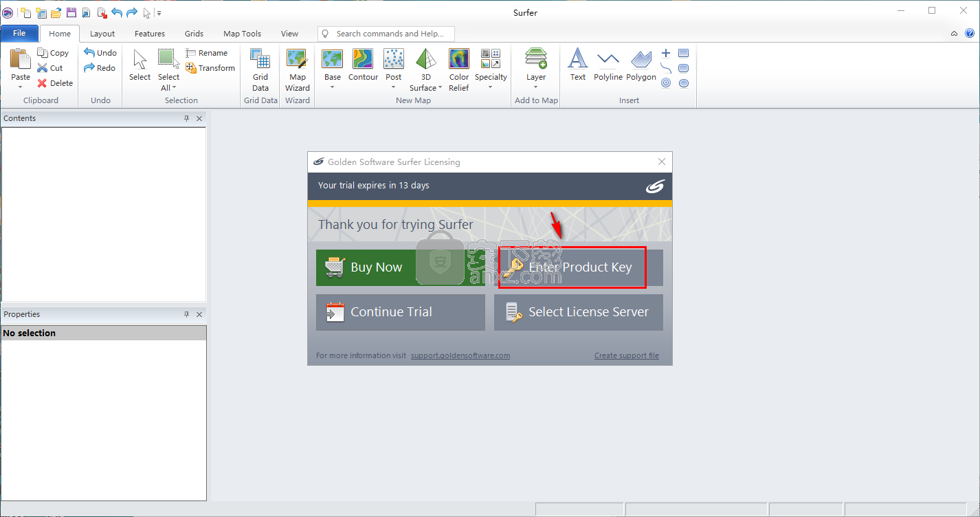Select the rectangle shape tool
Screen dimensions: 980x517
(x=684, y=53)
